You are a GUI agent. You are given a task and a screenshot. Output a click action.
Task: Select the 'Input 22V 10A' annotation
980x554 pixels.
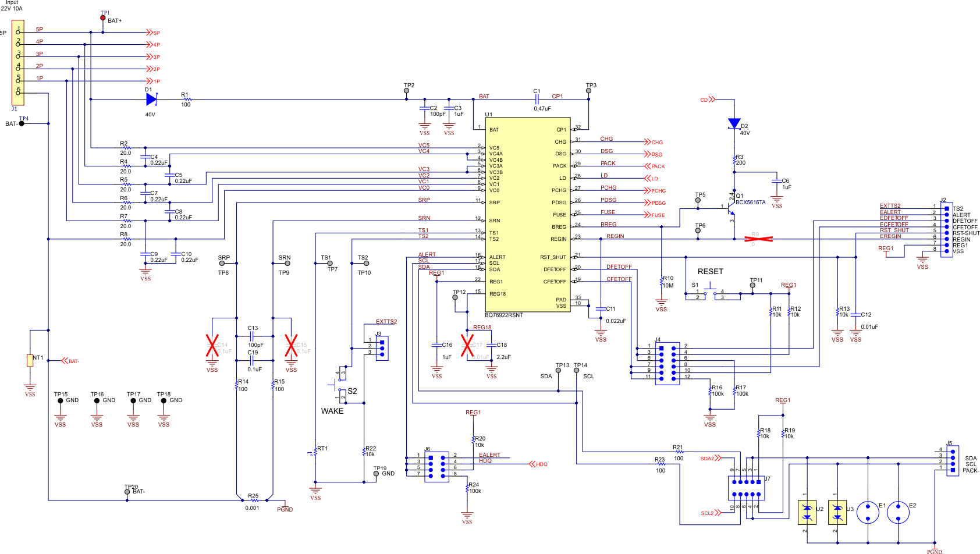coord(12,6)
